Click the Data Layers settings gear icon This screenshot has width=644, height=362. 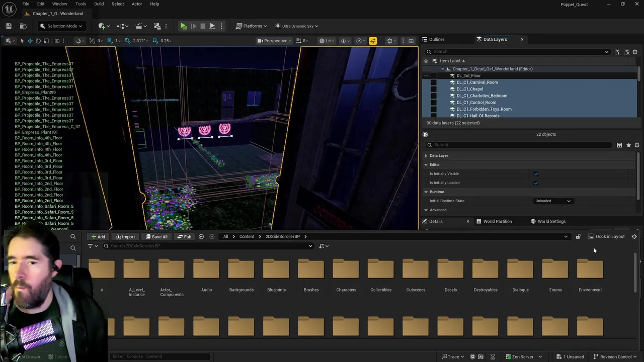(635, 52)
